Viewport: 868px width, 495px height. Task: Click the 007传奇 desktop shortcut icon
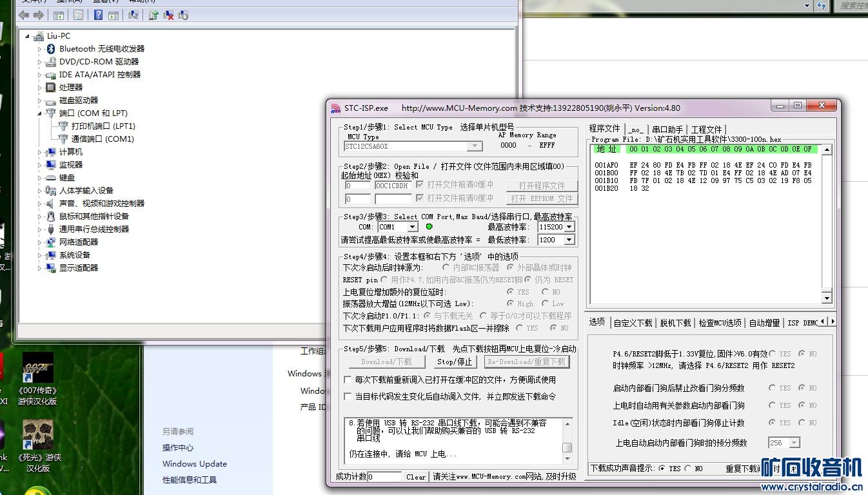click(x=37, y=367)
